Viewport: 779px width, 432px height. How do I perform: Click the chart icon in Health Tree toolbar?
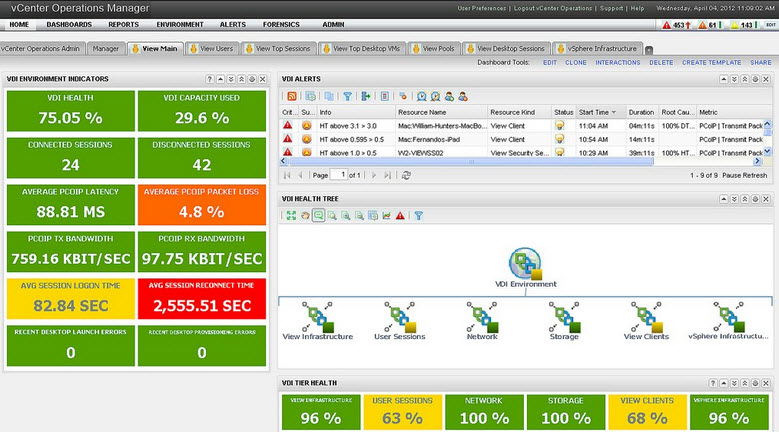click(x=387, y=216)
